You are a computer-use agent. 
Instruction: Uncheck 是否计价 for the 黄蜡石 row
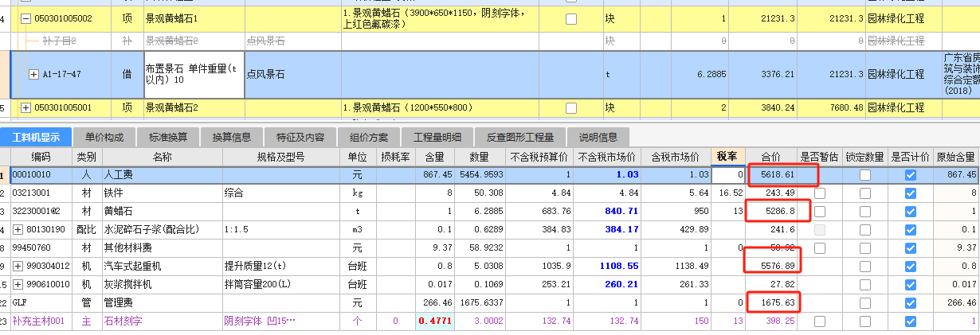click(x=911, y=211)
